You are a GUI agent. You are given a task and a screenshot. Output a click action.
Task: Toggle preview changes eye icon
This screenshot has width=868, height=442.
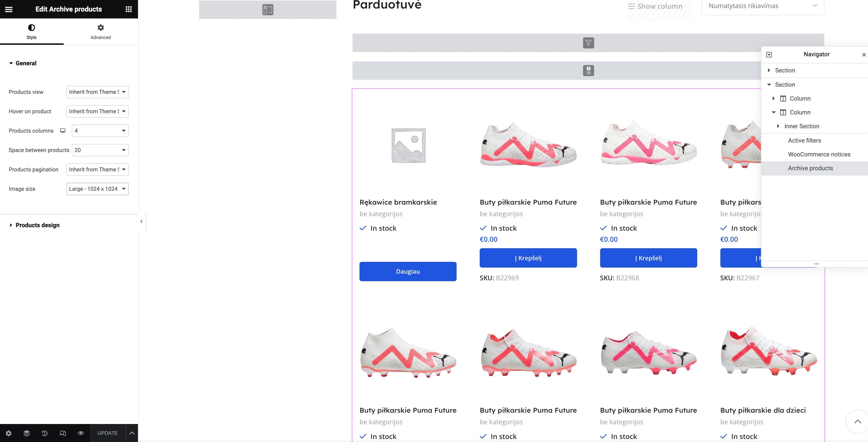(x=81, y=433)
